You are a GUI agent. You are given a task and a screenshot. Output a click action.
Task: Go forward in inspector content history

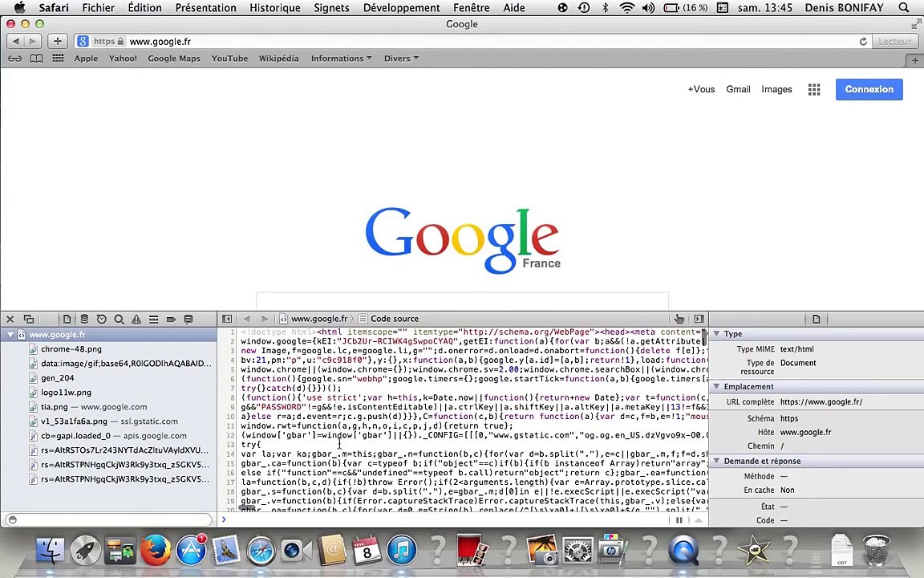tap(265, 319)
